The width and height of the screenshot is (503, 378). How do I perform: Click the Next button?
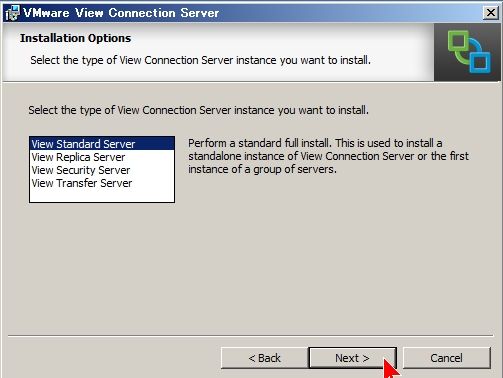click(352, 358)
